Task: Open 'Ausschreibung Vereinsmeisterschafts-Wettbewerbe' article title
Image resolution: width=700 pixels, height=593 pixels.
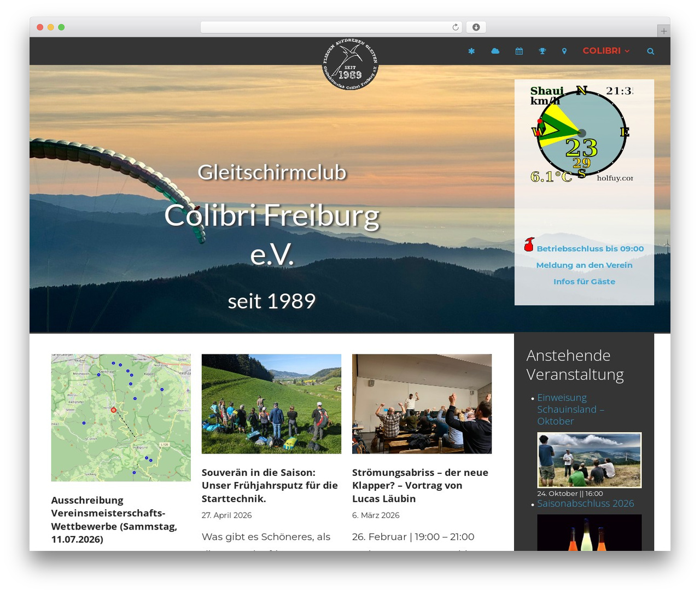Action: pyautogui.click(x=115, y=520)
